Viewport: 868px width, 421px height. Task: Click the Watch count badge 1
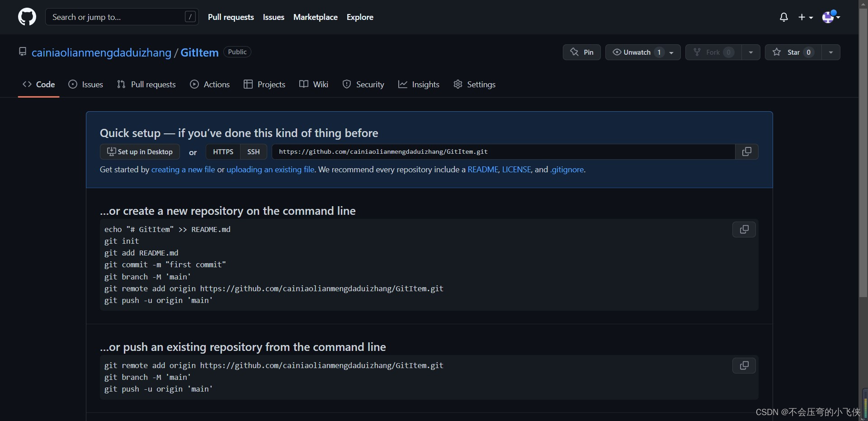click(x=659, y=52)
